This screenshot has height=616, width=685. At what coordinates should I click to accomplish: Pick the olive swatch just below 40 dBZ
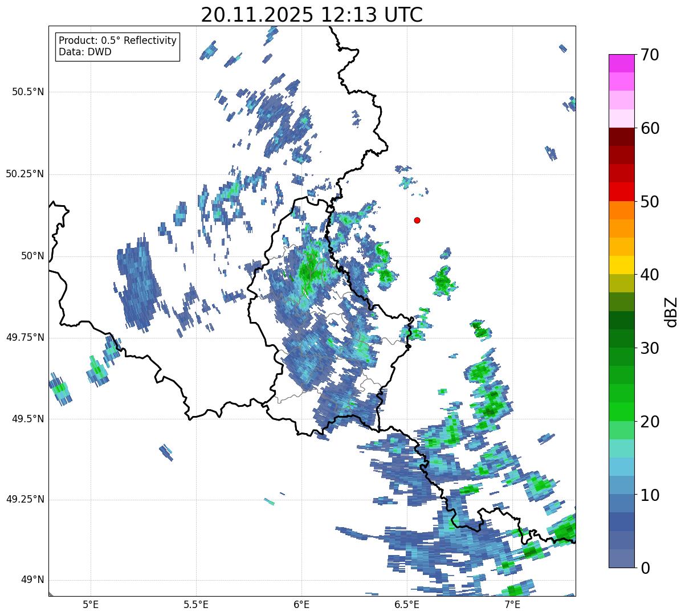(622, 284)
